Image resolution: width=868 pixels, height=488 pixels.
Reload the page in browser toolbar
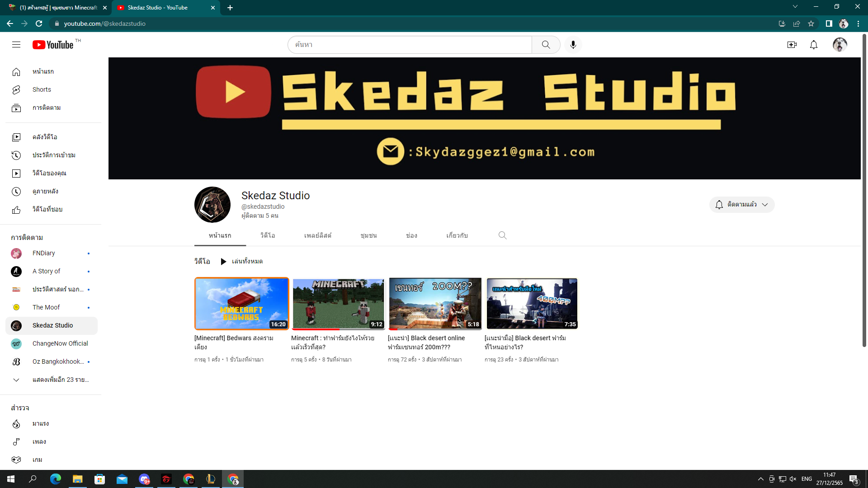(x=39, y=23)
